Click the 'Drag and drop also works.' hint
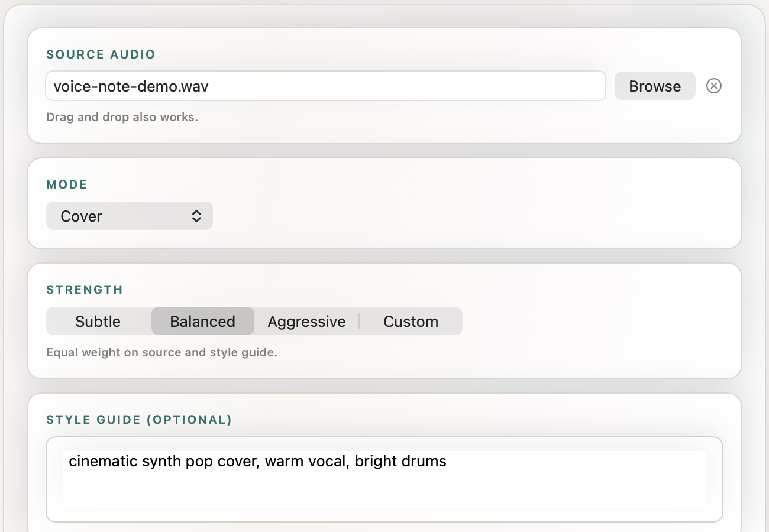Screen dimensions: 769x532 coord(122,117)
